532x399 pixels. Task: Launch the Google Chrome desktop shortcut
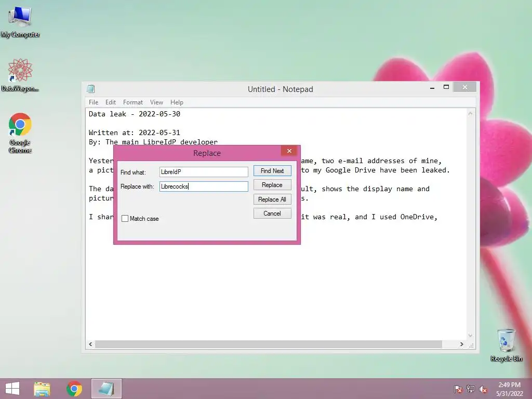coord(20,132)
